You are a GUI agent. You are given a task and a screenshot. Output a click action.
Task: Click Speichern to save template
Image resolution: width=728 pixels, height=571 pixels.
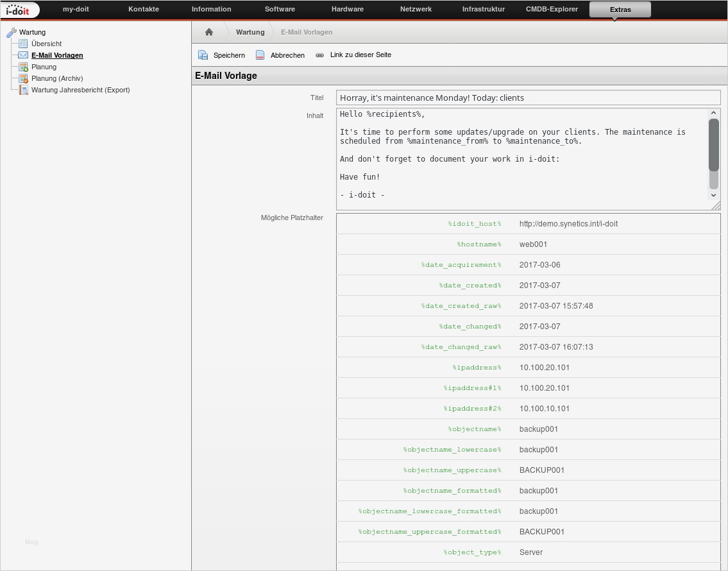click(229, 55)
